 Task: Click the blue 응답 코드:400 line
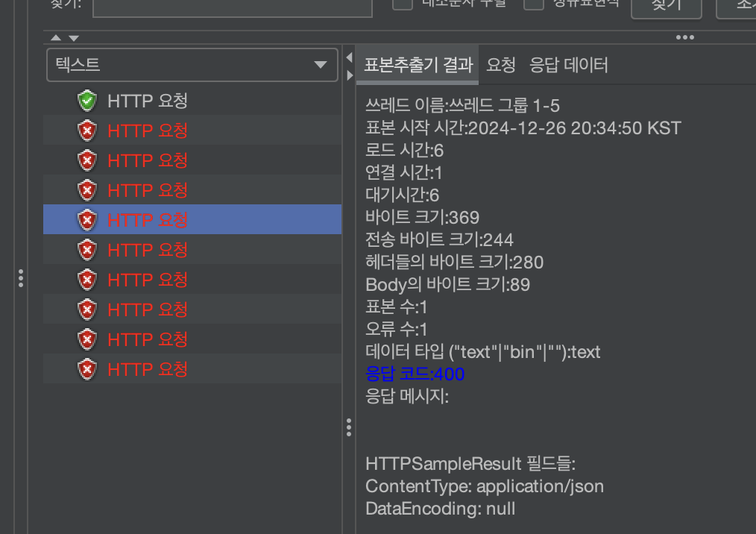415,374
